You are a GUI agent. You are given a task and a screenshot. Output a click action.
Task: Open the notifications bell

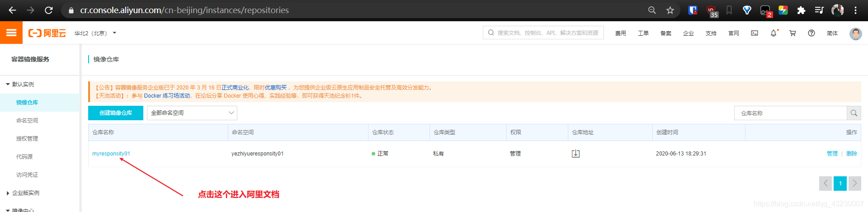(x=774, y=33)
